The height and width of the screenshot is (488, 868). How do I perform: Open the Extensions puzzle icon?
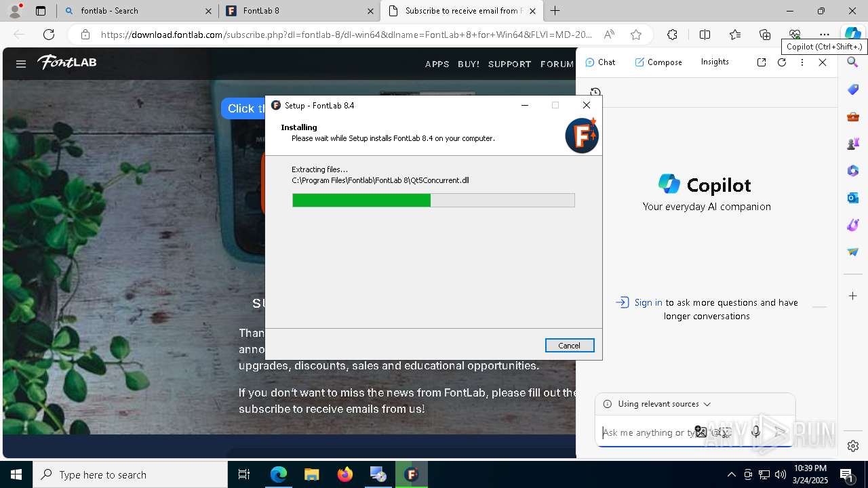[672, 35]
